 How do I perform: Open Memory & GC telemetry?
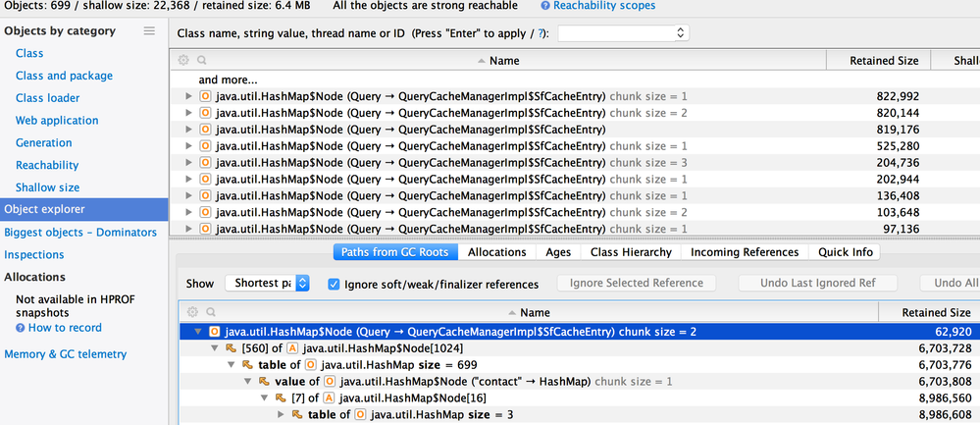pyautogui.click(x=66, y=354)
